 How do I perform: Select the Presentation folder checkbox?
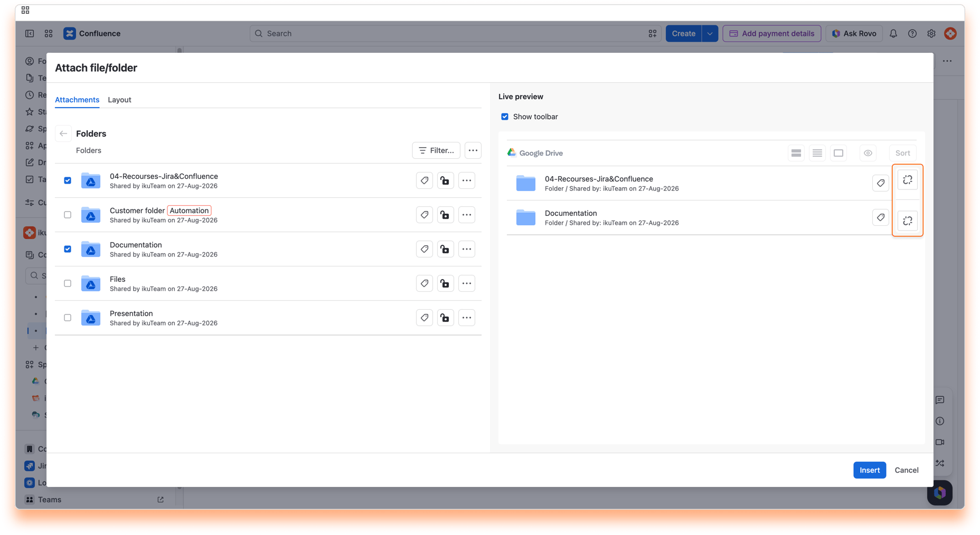(x=68, y=318)
